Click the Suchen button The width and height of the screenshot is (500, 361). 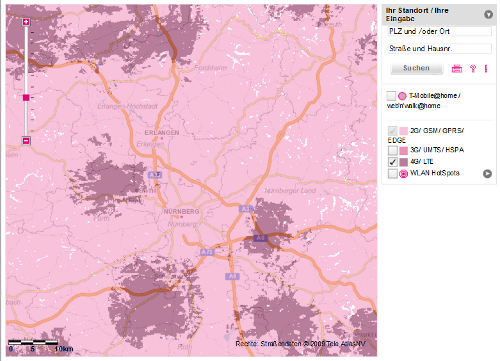click(x=417, y=68)
